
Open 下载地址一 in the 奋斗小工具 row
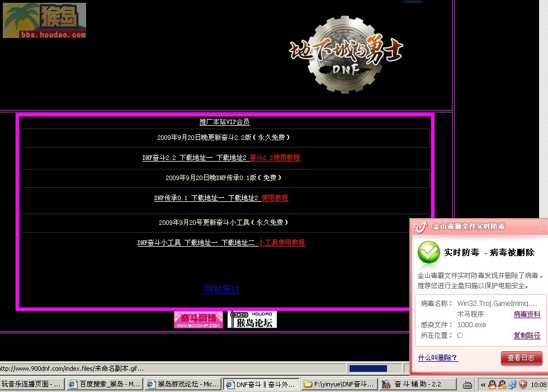[x=201, y=243]
